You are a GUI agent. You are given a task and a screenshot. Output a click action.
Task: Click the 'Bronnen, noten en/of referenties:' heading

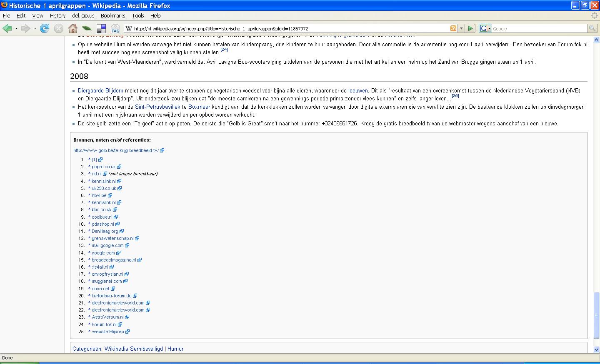pyautogui.click(x=112, y=140)
